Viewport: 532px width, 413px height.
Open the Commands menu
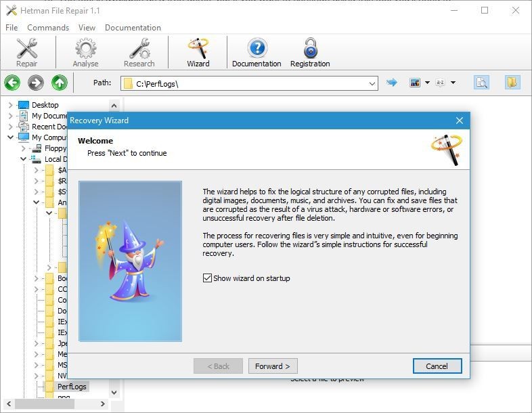click(x=48, y=28)
